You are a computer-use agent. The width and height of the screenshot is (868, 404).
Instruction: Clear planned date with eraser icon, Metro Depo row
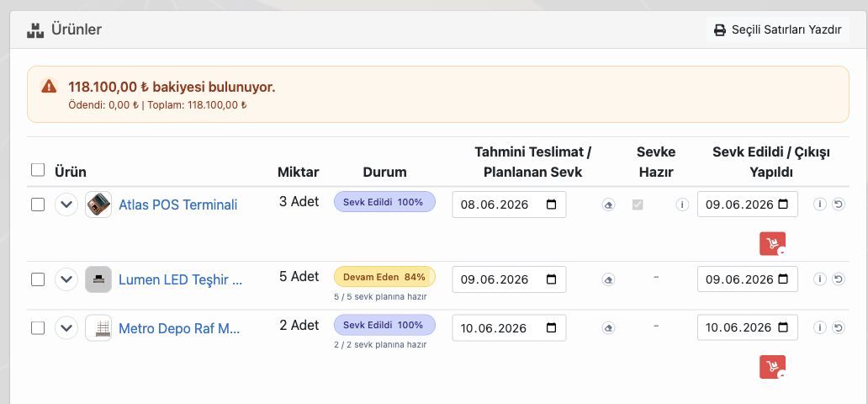pyautogui.click(x=608, y=328)
